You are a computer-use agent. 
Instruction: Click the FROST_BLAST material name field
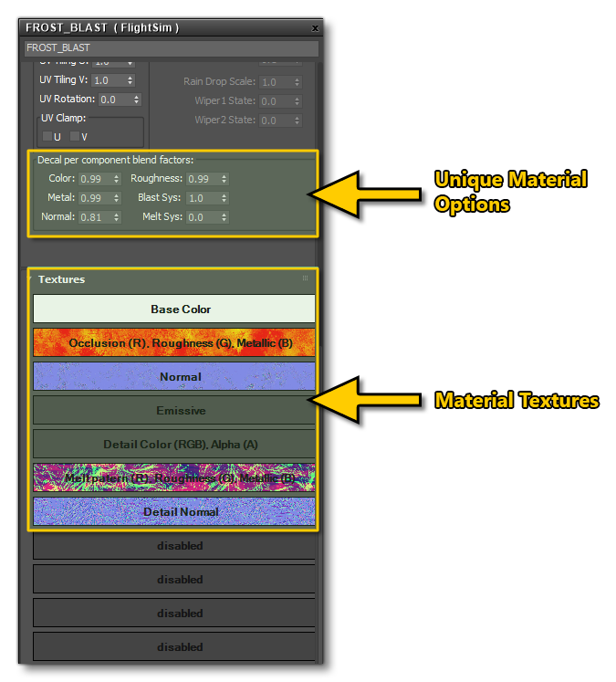(172, 47)
